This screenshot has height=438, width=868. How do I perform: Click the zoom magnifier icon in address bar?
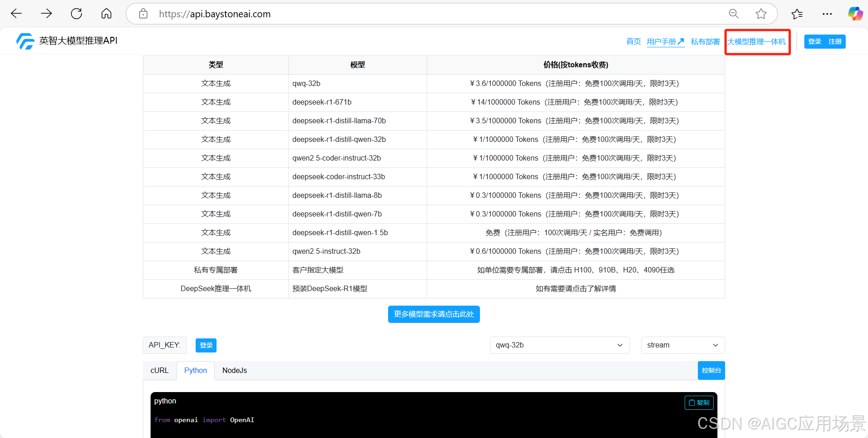[x=734, y=14]
